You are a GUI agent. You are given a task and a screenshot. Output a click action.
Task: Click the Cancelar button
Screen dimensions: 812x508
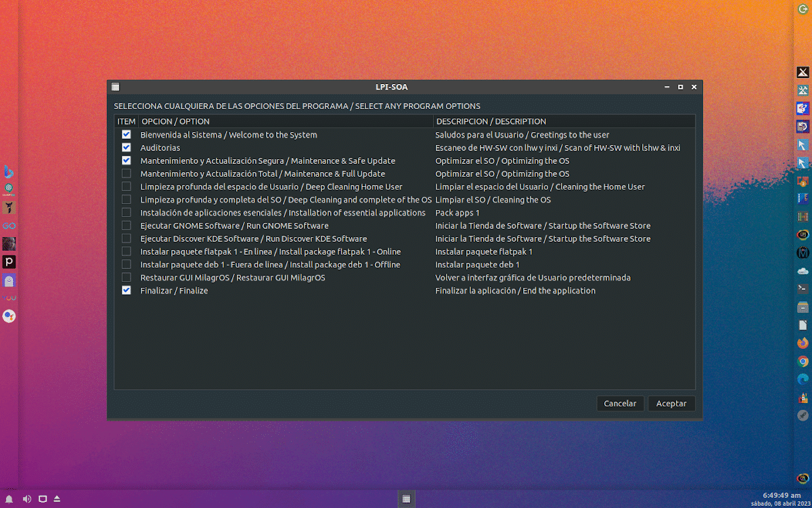[x=620, y=404]
